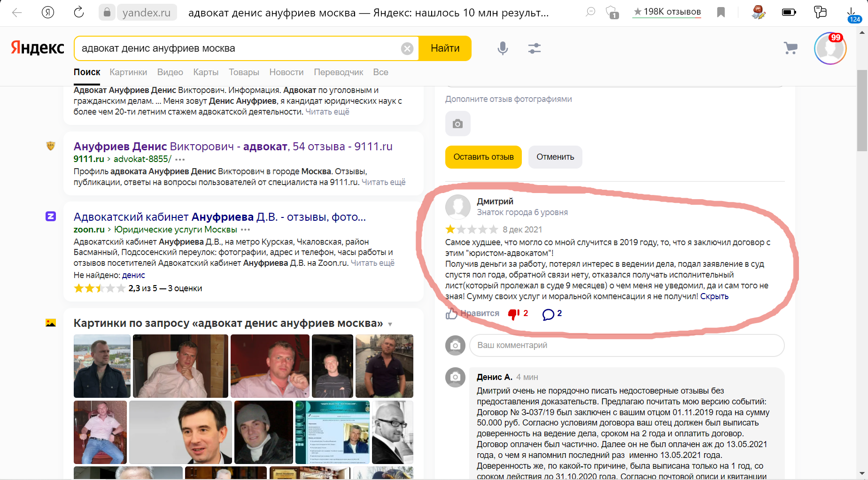Open the avatar next to Денис А. reply
This screenshot has width=868, height=480.
[x=455, y=377]
